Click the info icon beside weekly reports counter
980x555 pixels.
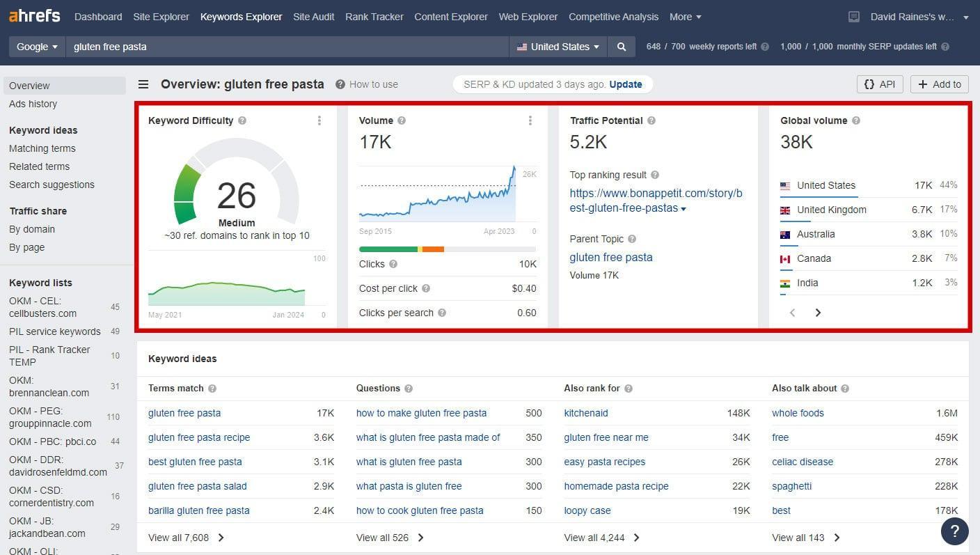click(x=766, y=47)
